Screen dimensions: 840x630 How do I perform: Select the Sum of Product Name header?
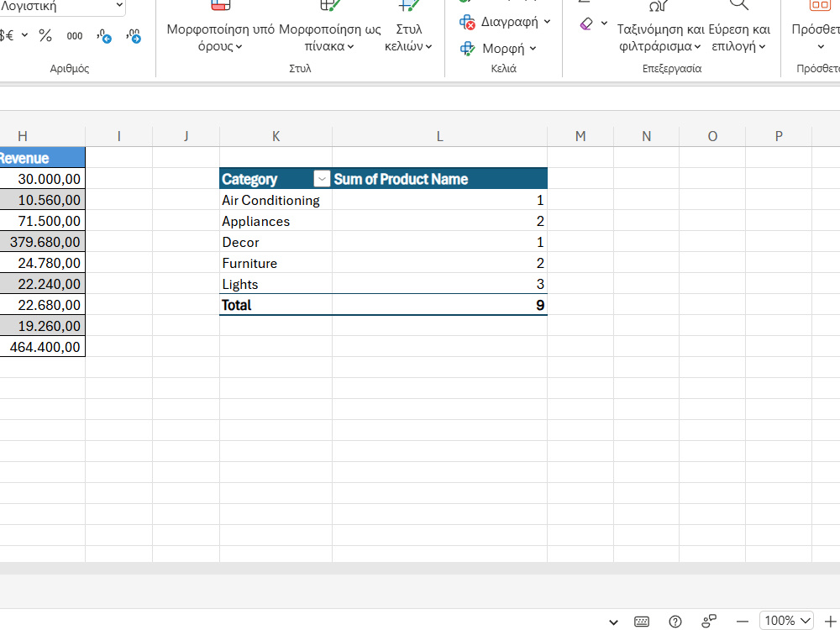(x=439, y=178)
